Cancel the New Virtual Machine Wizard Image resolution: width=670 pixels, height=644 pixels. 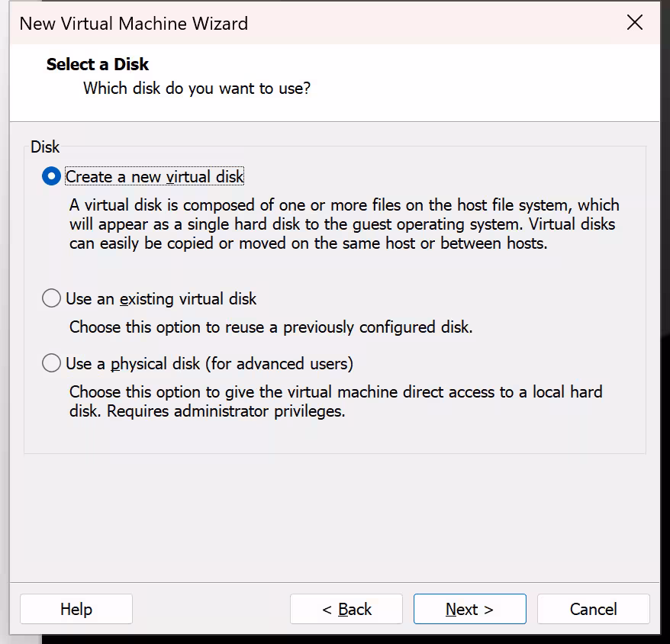[593, 609]
